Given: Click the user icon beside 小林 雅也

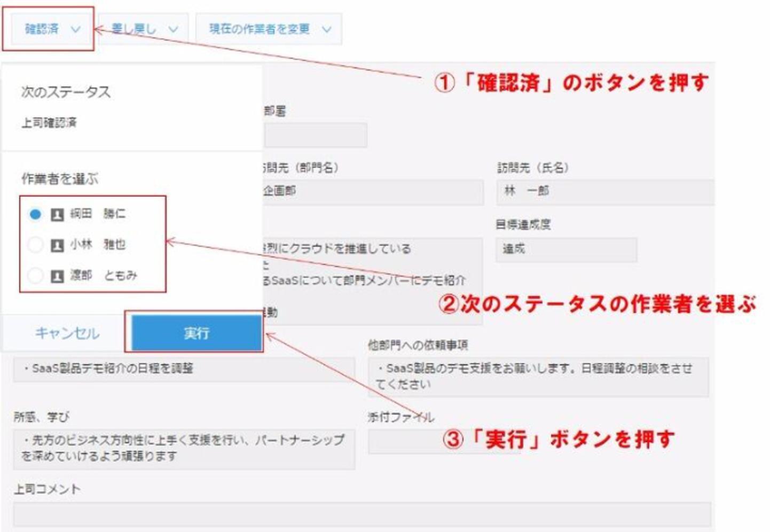Looking at the screenshot, I should click(x=57, y=245).
